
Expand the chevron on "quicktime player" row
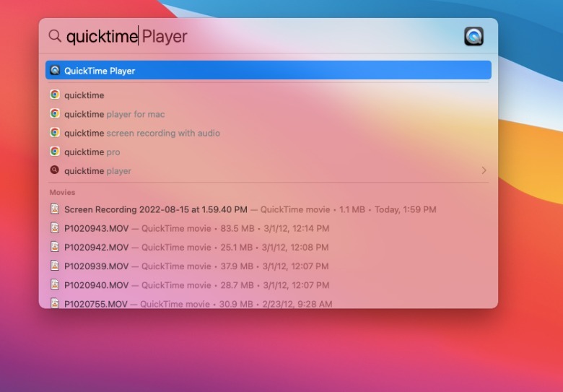coord(484,171)
